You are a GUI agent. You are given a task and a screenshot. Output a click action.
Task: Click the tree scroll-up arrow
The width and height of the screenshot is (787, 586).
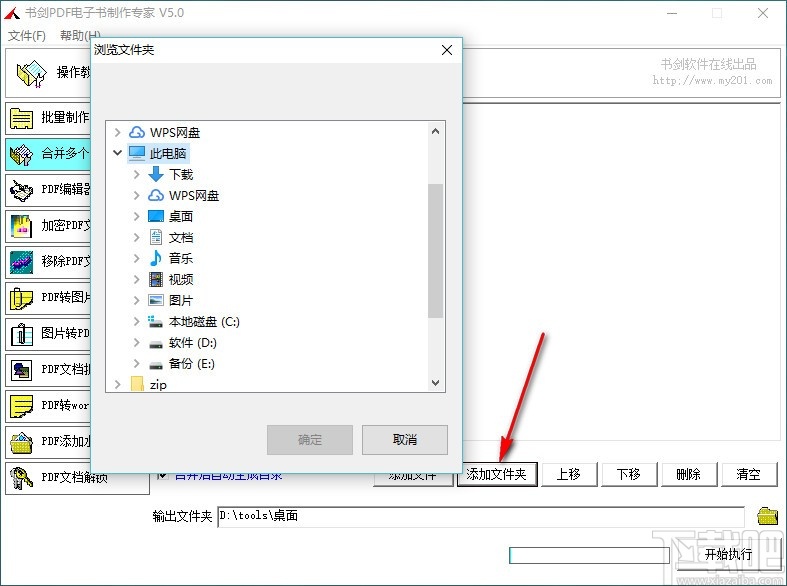[435, 131]
